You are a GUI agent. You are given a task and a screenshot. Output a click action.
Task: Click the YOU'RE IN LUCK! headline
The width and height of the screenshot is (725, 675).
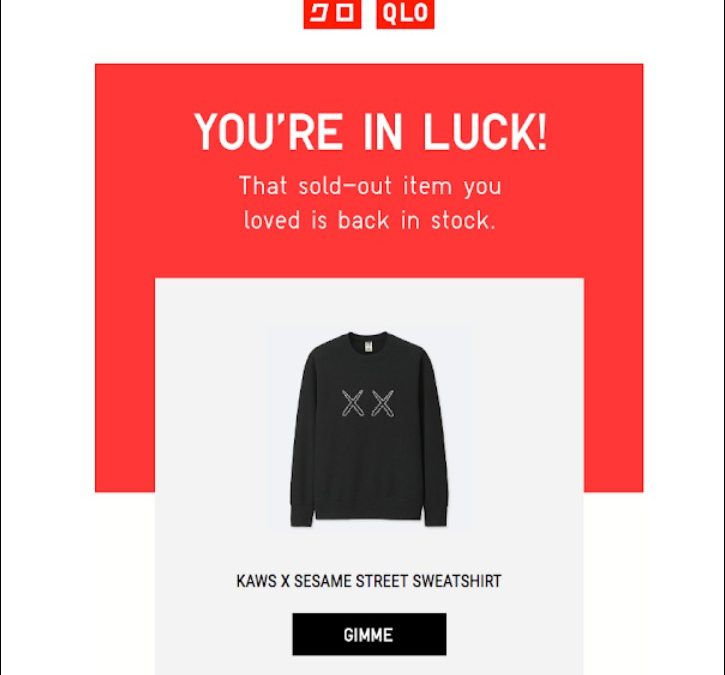(x=370, y=132)
